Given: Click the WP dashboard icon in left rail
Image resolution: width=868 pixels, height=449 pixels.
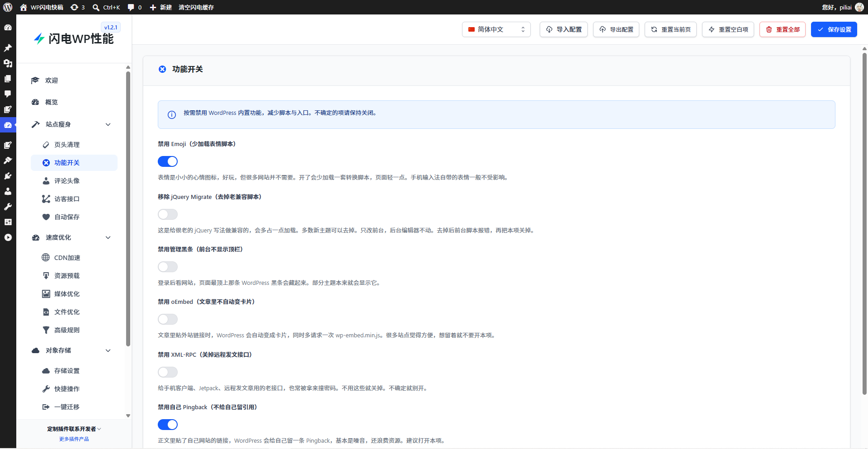Looking at the screenshot, I should point(8,28).
